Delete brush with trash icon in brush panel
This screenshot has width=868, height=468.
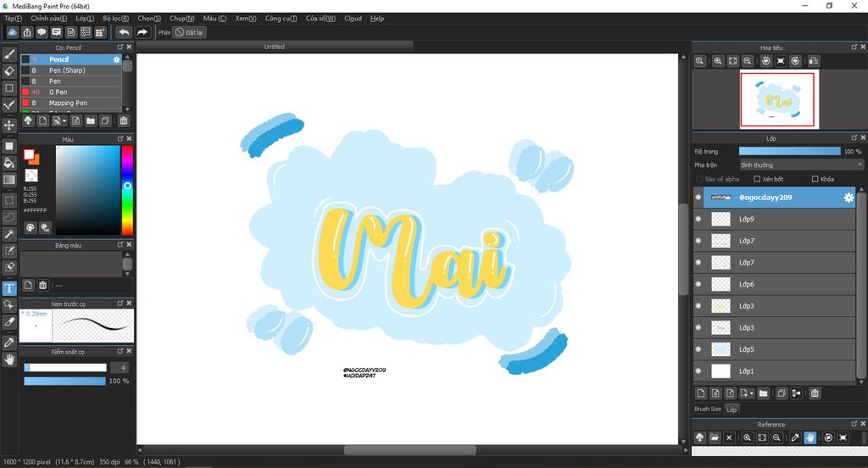pos(124,120)
